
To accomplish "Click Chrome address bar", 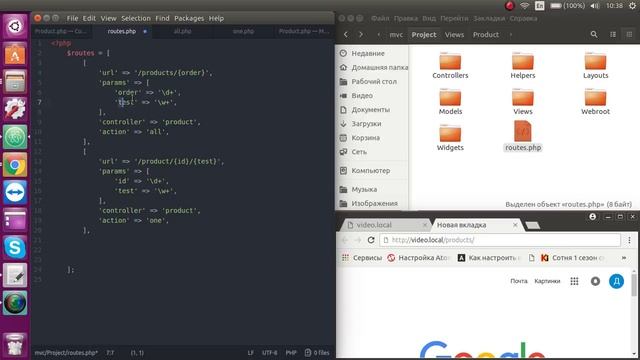I will click(500, 240).
